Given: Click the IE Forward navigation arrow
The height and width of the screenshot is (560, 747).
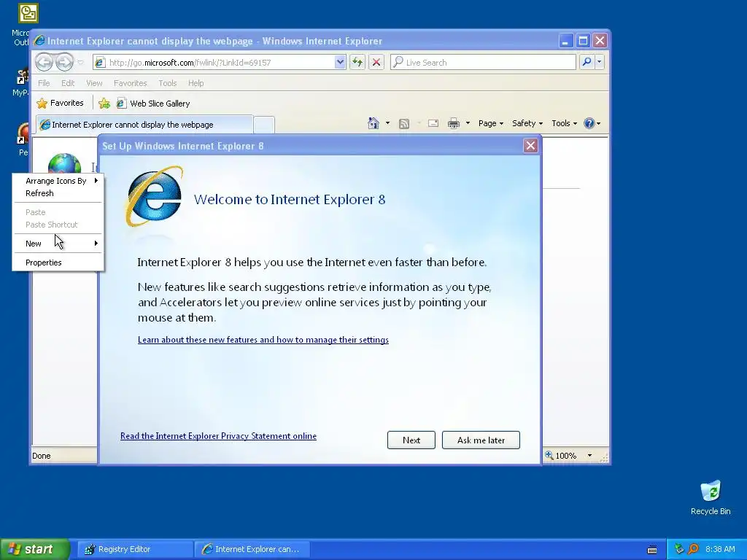Looking at the screenshot, I should (x=64, y=62).
